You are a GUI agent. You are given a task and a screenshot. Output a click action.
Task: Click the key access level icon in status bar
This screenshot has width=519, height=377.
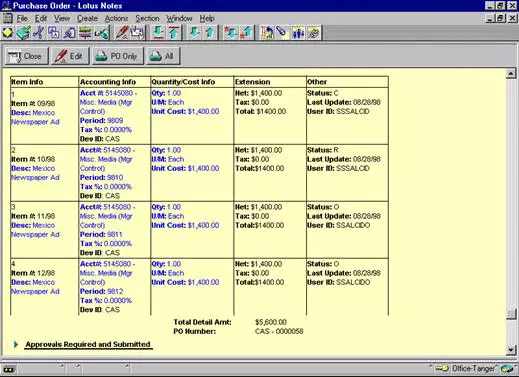click(442, 369)
